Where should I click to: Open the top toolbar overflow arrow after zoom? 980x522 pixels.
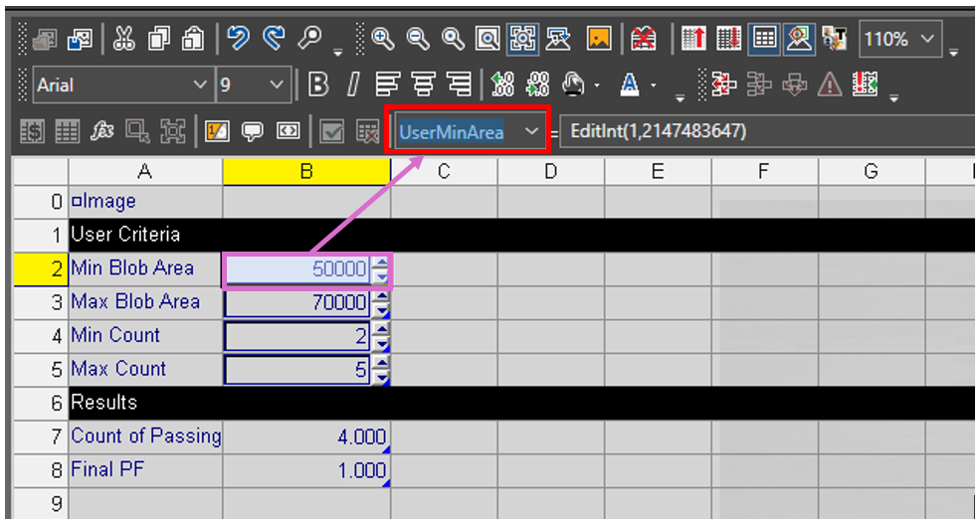point(954,53)
